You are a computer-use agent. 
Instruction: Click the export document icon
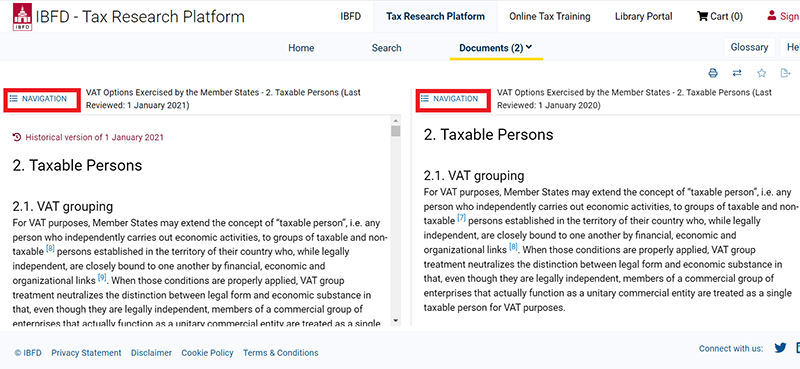coord(785,73)
